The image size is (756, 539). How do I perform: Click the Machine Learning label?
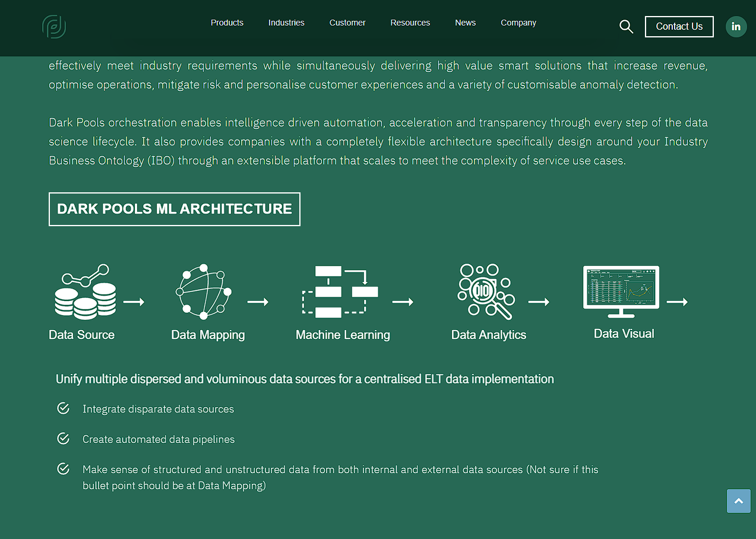pos(343,335)
